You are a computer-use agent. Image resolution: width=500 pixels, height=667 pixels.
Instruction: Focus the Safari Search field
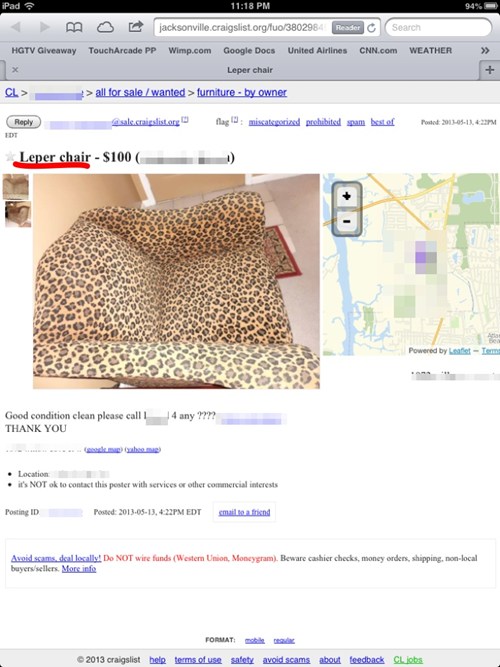(x=438, y=28)
